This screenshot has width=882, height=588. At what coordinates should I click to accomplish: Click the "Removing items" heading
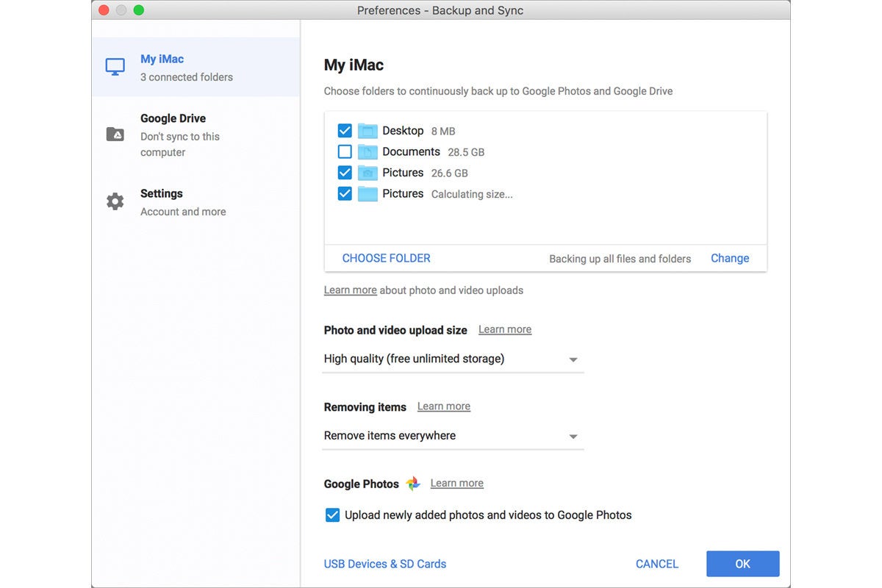[x=365, y=407]
